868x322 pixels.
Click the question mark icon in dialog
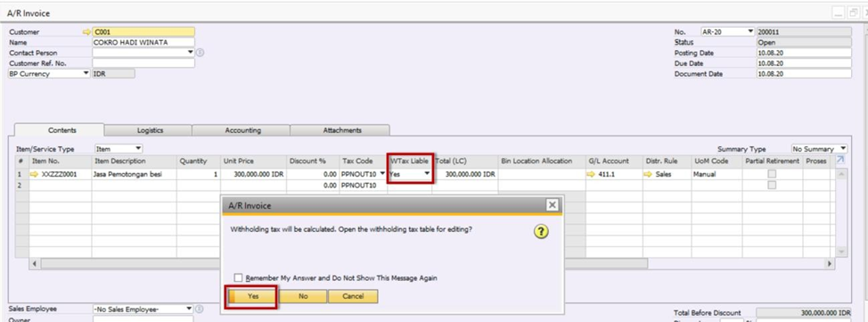(x=541, y=232)
